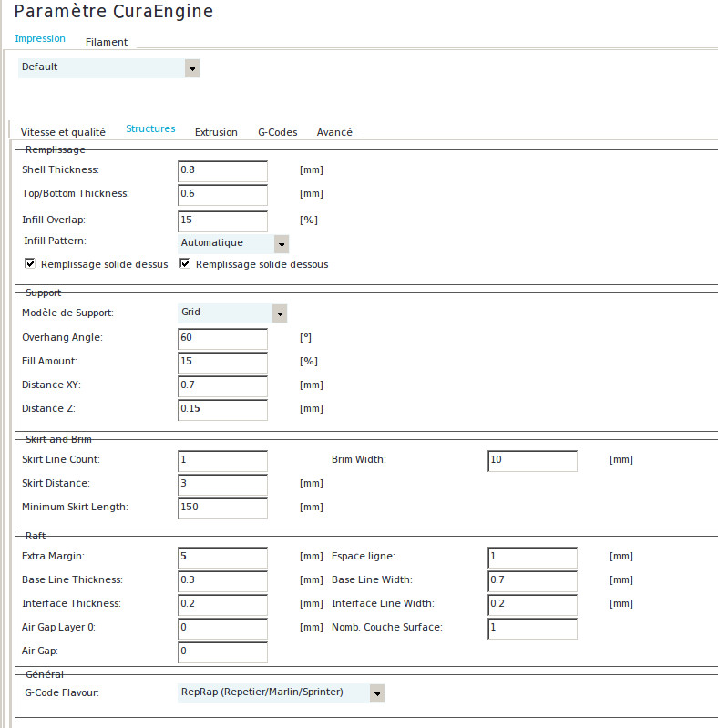718x728 pixels.
Task: Select the Structures tab
Action: pos(150,128)
